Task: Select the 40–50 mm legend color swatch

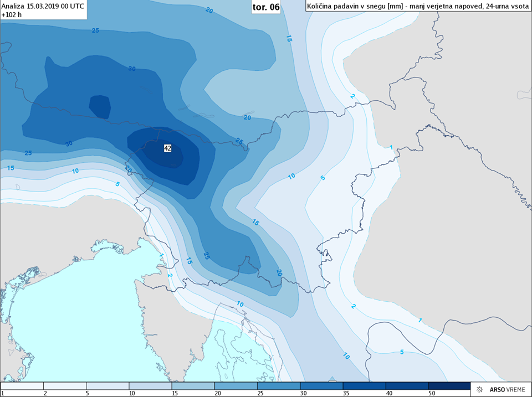Action: pos(406,385)
